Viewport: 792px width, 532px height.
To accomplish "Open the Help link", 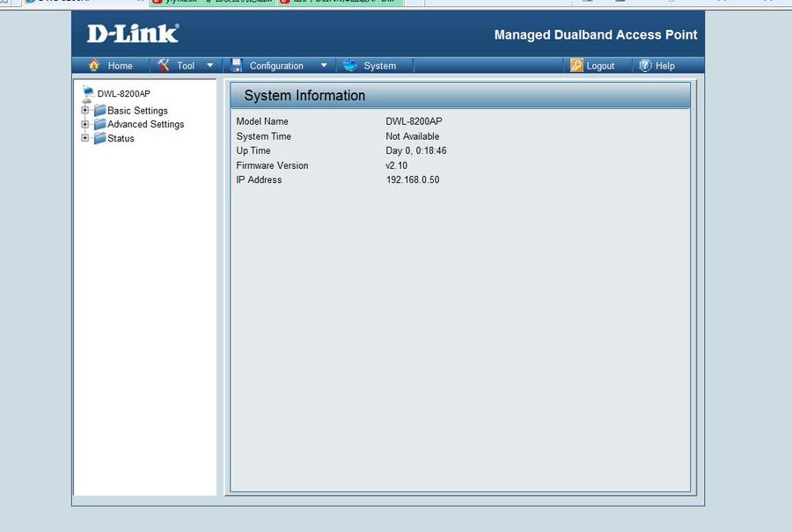I will click(664, 66).
